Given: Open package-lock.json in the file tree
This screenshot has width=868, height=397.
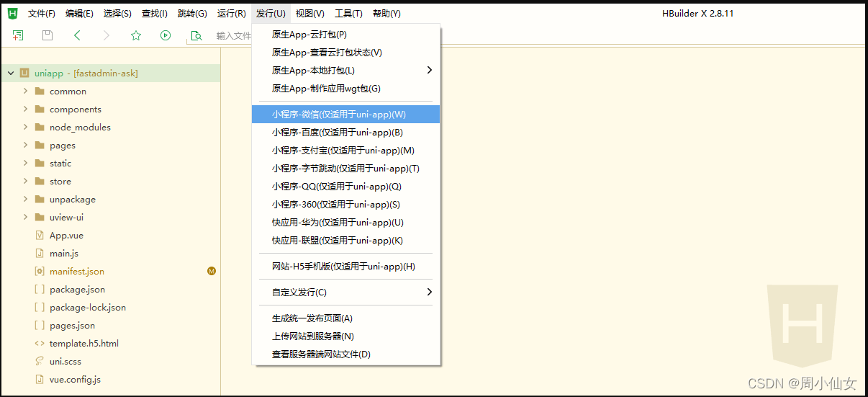Looking at the screenshot, I should point(88,308).
